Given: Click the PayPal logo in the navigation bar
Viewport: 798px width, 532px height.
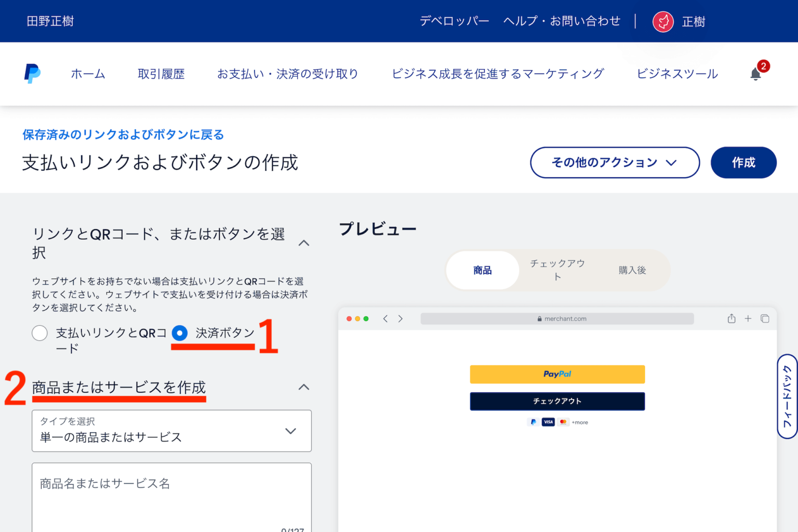Looking at the screenshot, I should tap(32, 74).
